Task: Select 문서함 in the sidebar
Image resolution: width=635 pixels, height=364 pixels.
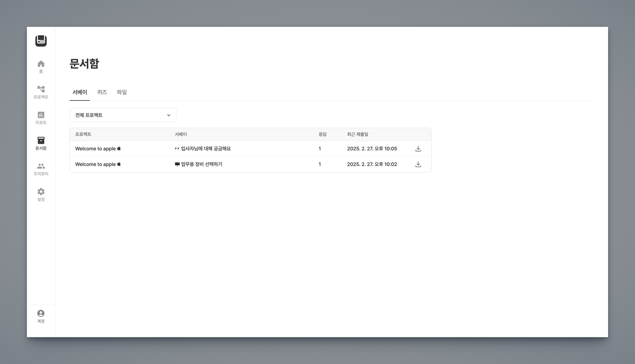Action: pos(41,144)
